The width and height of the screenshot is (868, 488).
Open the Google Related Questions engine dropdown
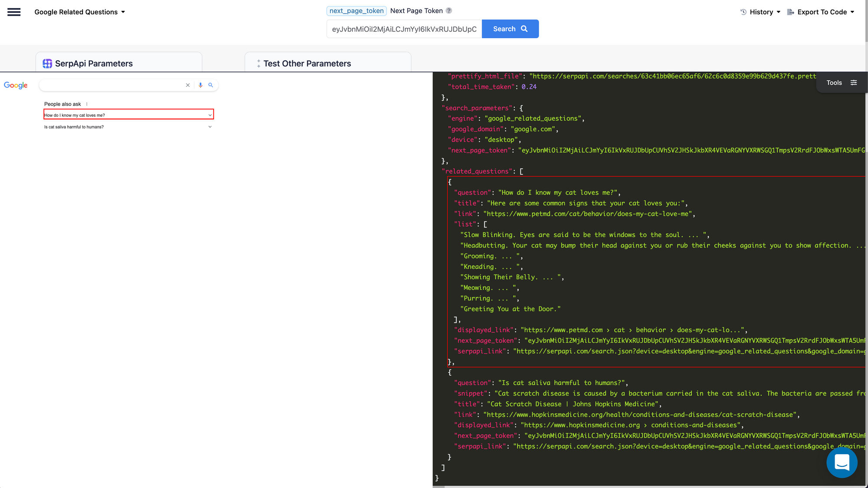pyautogui.click(x=80, y=12)
